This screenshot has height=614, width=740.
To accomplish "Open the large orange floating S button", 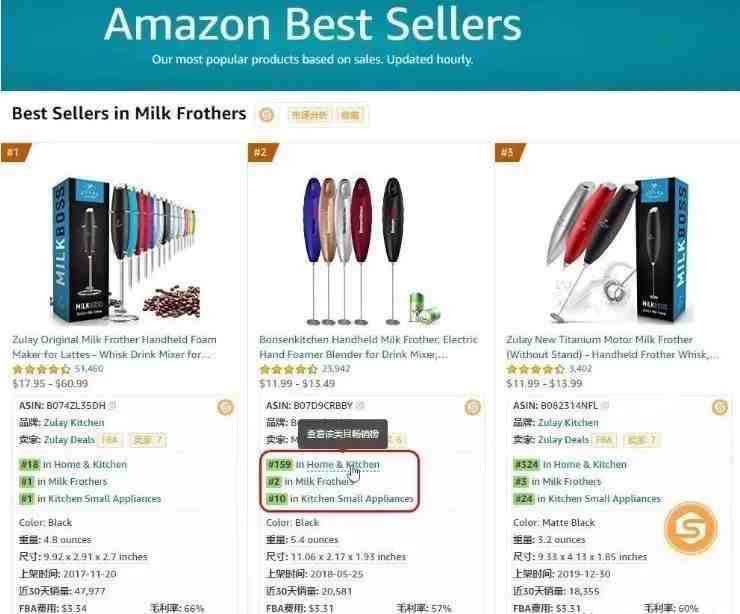I will 690,528.
